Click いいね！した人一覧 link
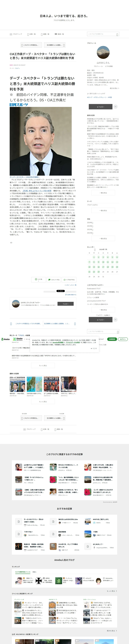This screenshot has height=644, width=129. coord(70,285)
